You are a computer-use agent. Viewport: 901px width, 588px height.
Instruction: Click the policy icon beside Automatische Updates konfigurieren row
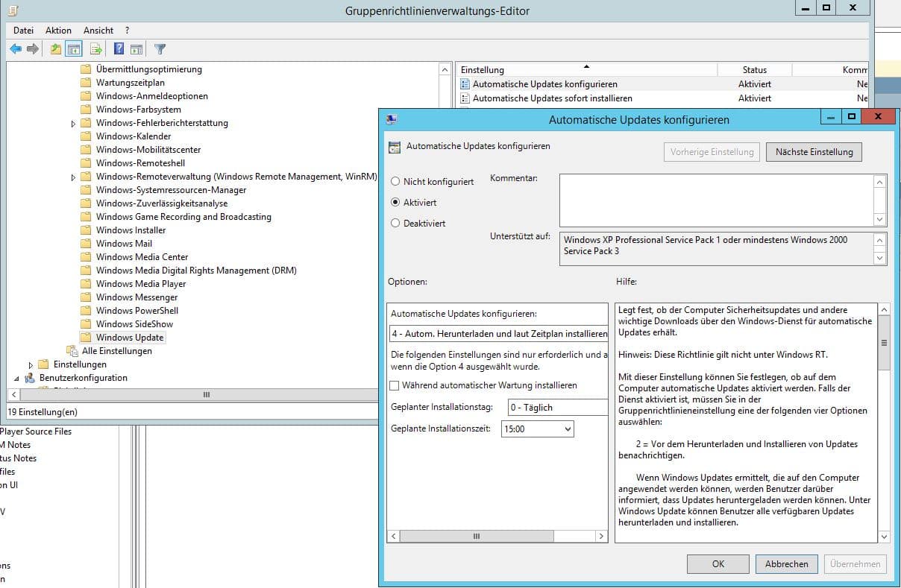point(465,84)
